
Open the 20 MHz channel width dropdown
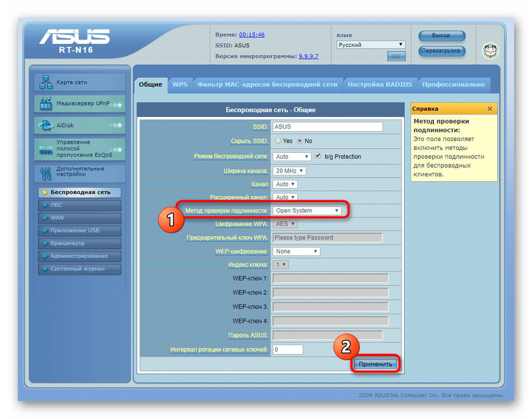(290, 171)
